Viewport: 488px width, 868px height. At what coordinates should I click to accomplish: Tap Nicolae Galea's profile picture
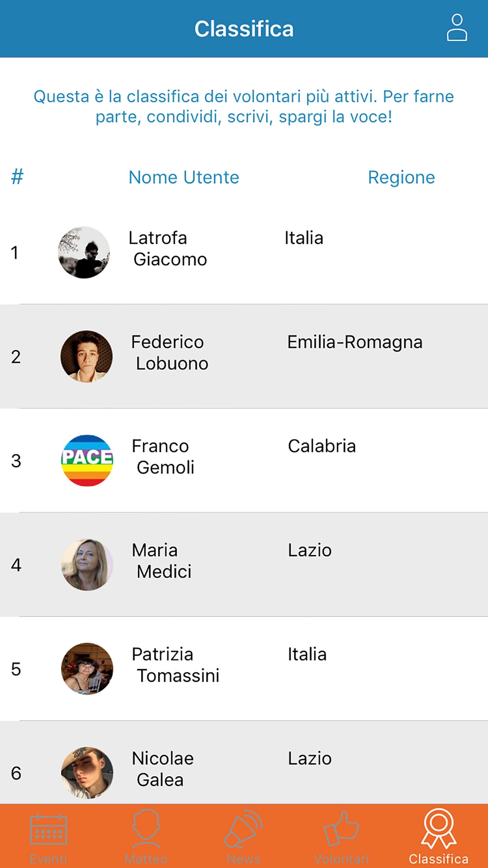click(x=87, y=772)
